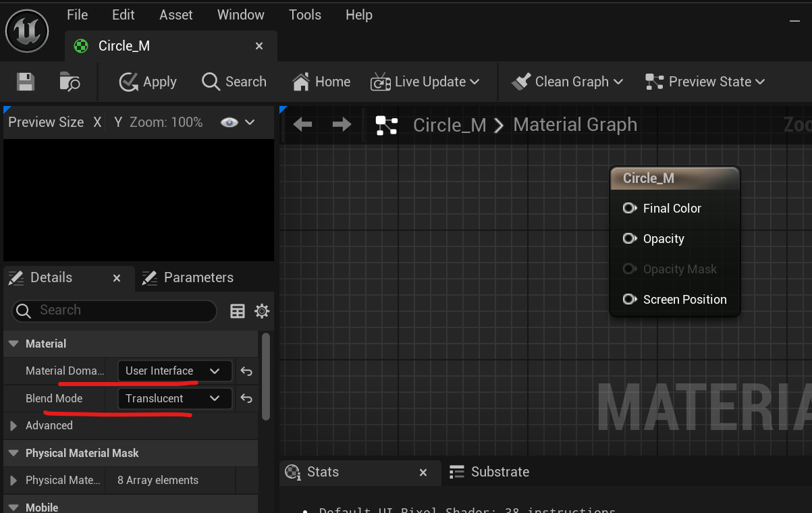Open the Asset menu
Screen dimensions: 812x513
(x=176, y=15)
